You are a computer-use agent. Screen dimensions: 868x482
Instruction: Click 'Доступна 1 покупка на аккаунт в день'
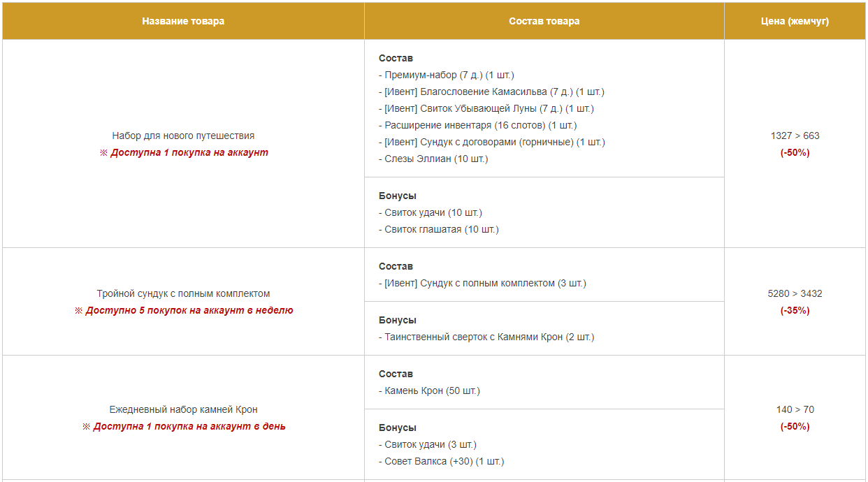(x=183, y=426)
